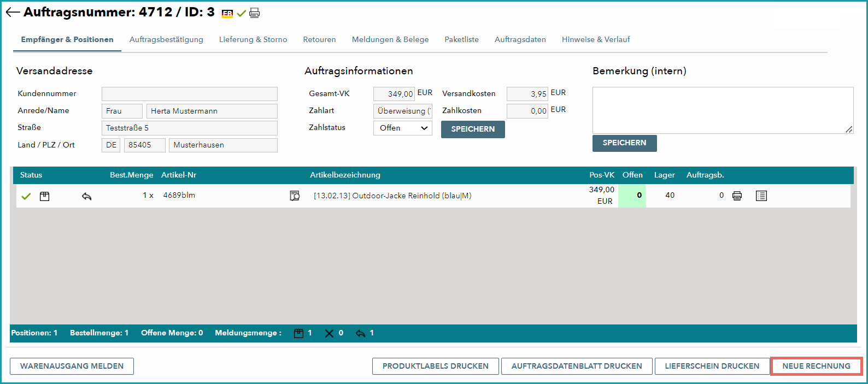Click the PLZ field 85405
The image size is (868, 384).
pos(145,145)
